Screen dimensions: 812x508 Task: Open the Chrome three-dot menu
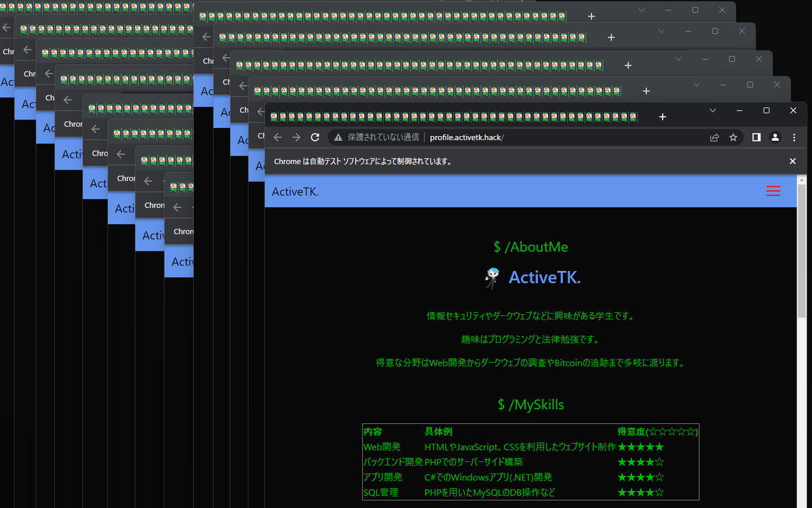(794, 137)
